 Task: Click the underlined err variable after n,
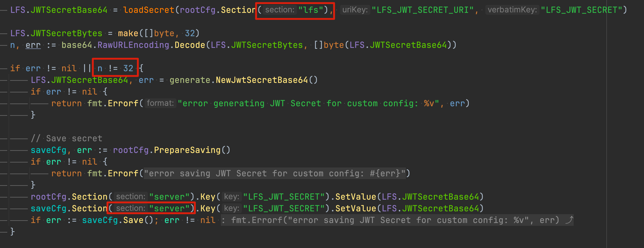33,45
